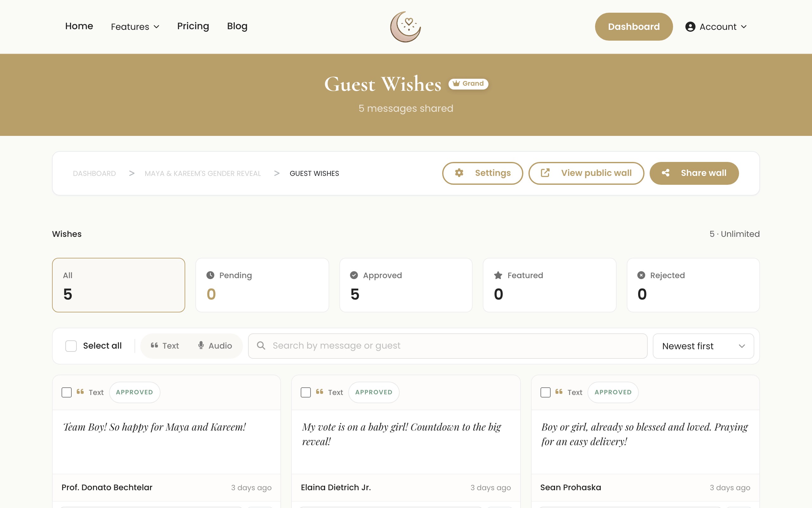Viewport: 812px width, 508px height.
Task: Click quote icon on Sean Prohaska's wish
Action: (559, 392)
